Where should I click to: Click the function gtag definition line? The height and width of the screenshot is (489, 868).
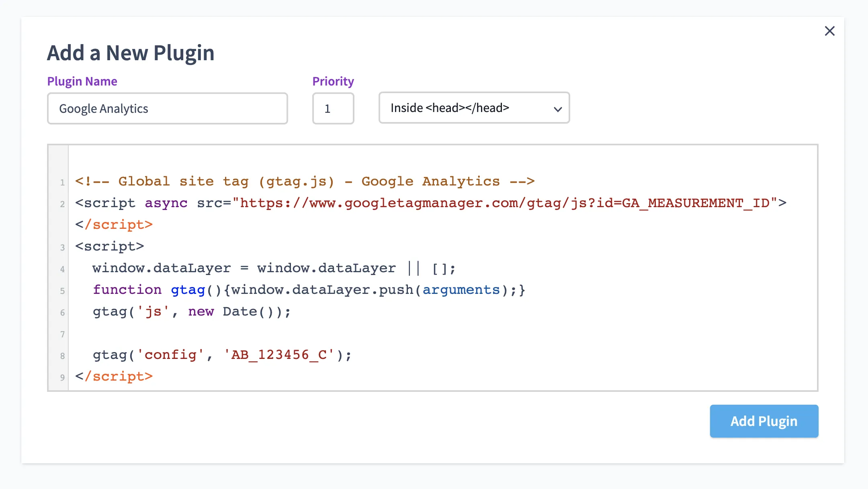[309, 290]
